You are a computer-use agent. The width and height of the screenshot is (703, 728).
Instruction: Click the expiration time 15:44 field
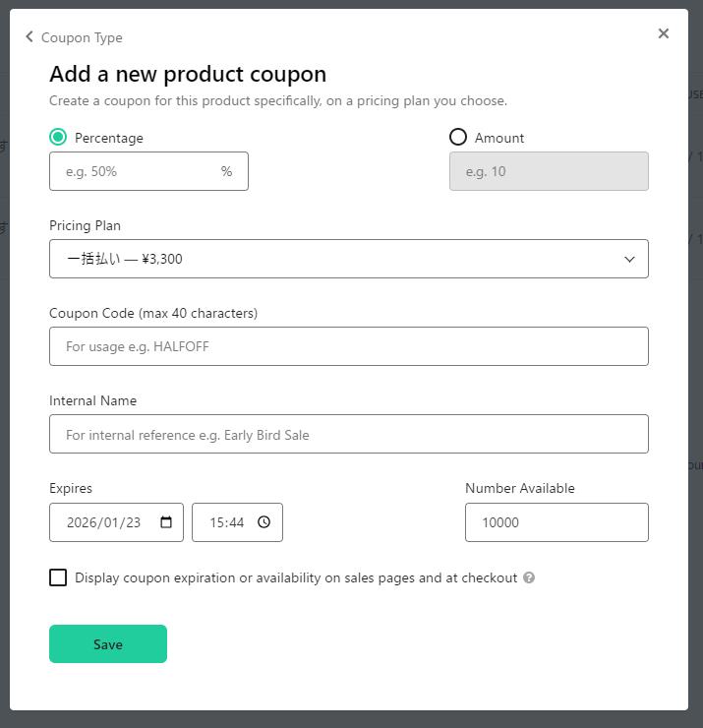[238, 522]
